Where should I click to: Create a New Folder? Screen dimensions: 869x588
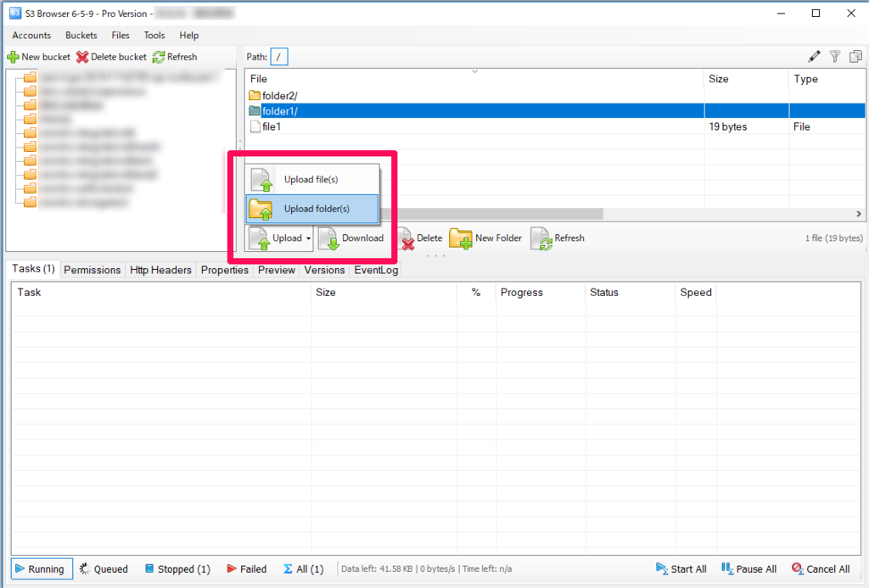(485, 238)
